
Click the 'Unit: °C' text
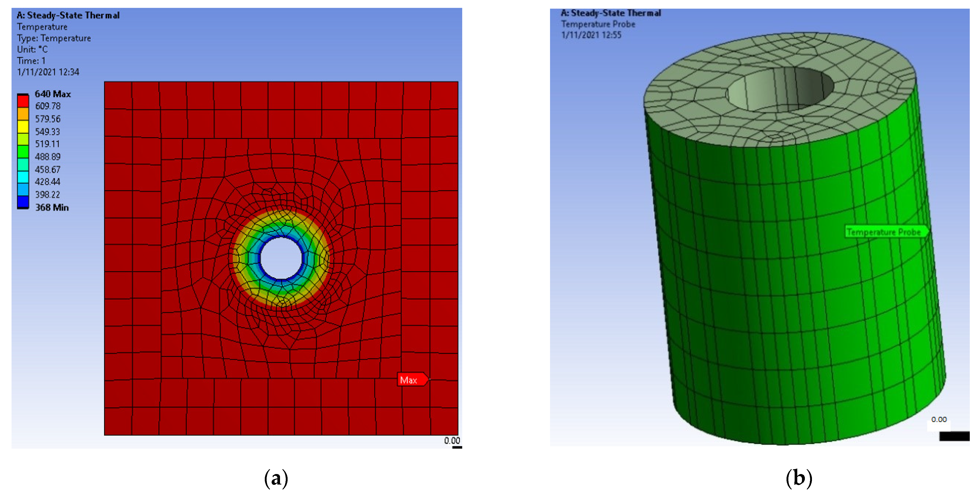32,50
